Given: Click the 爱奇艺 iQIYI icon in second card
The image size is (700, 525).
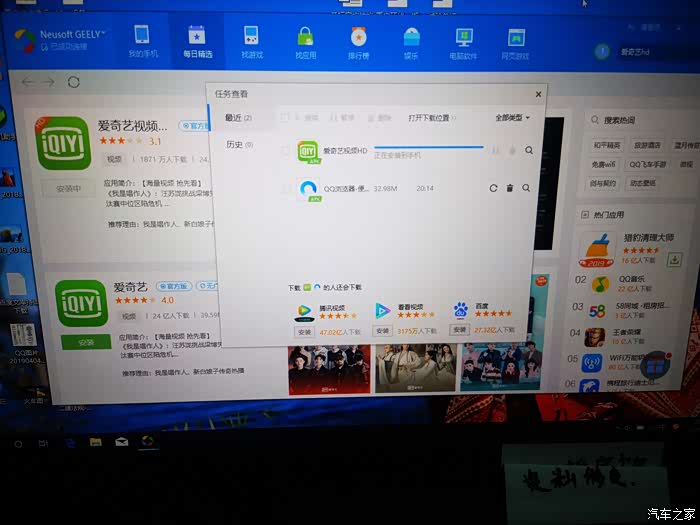Looking at the screenshot, I should coord(81,303).
